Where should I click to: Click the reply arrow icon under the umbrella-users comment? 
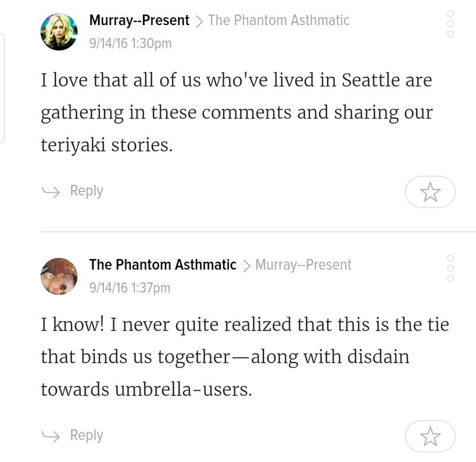click(x=51, y=436)
